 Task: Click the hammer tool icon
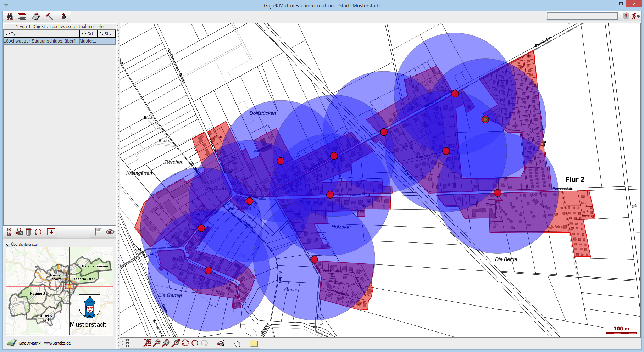point(49,17)
